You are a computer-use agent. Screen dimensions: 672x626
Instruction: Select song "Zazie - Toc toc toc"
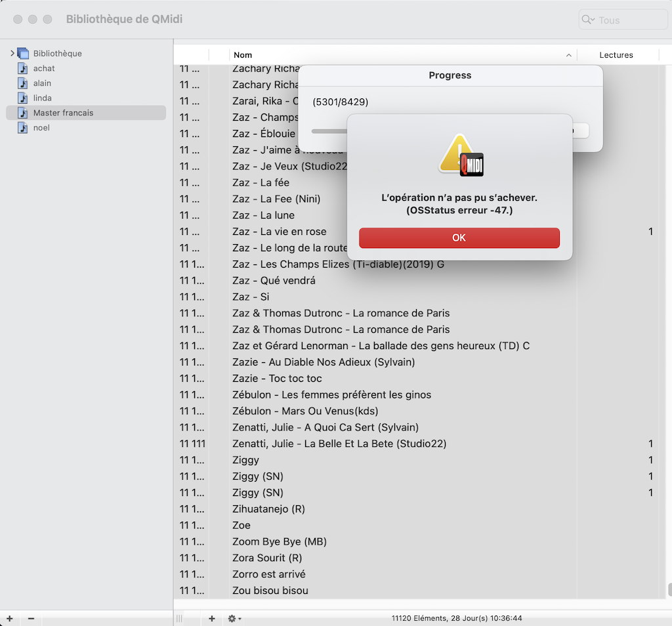[x=277, y=379]
